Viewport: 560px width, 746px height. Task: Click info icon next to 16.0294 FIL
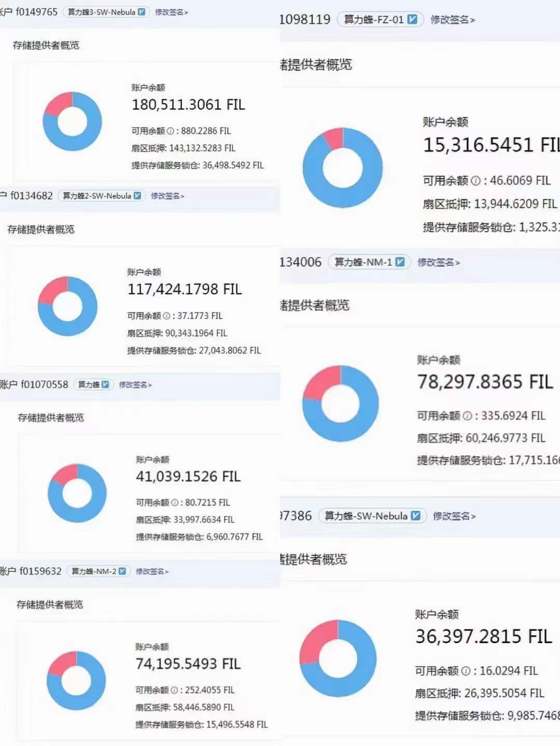pos(465,671)
